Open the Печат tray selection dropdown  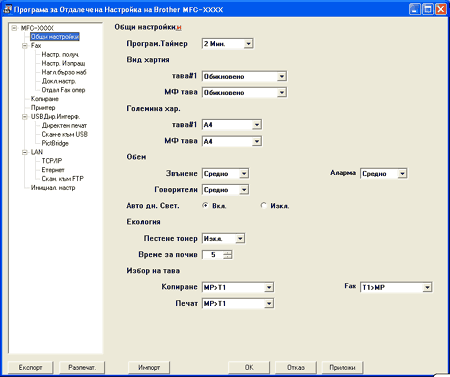click(x=238, y=303)
